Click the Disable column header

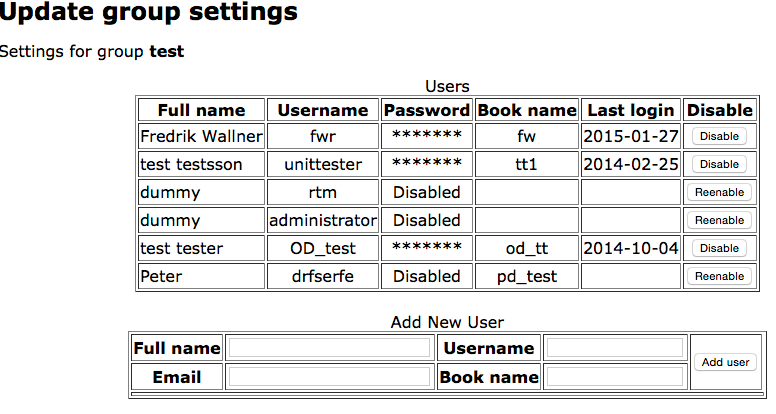point(720,110)
